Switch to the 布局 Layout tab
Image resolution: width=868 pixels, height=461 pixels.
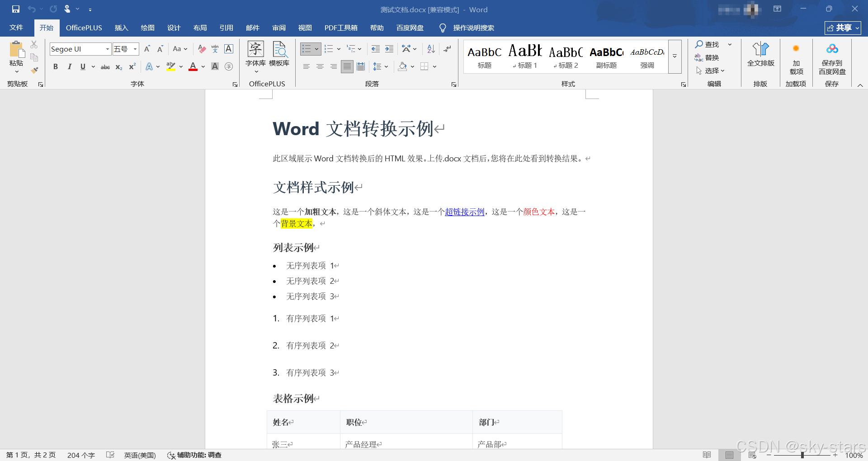pyautogui.click(x=200, y=28)
